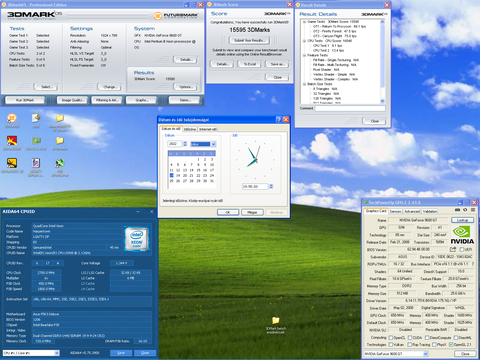Switch to the time zone tab in the date dialog
Screen dimensions: 480x360
point(189,129)
